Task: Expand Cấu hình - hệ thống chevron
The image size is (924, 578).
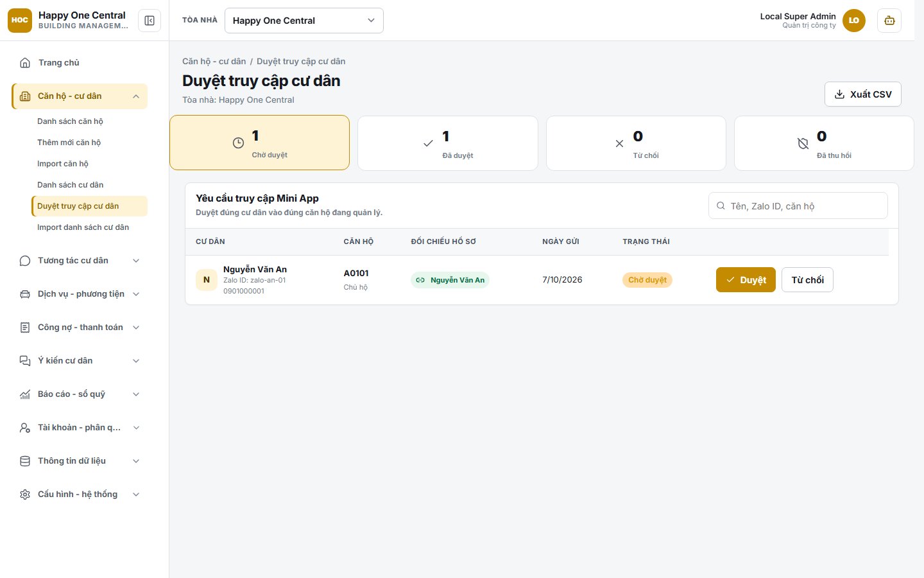Action: pos(136,495)
